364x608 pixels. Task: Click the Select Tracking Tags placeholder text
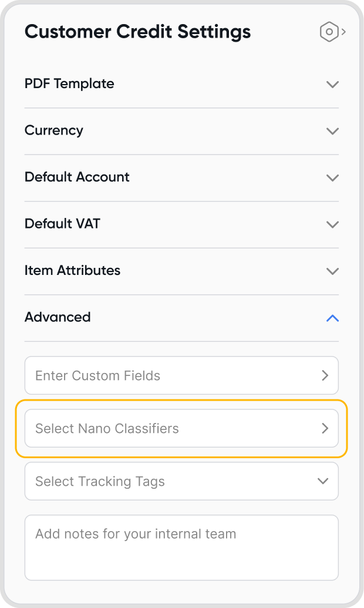100,481
